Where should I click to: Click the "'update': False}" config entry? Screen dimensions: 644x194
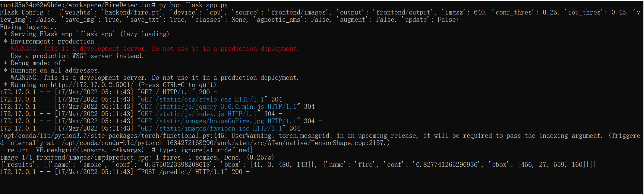[430, 20]
